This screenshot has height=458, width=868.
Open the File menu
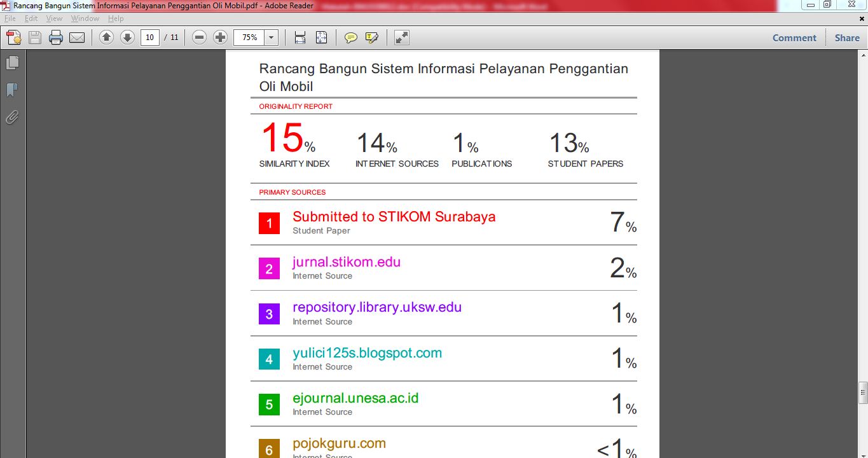pyautogui.click(x=10, y=18)
